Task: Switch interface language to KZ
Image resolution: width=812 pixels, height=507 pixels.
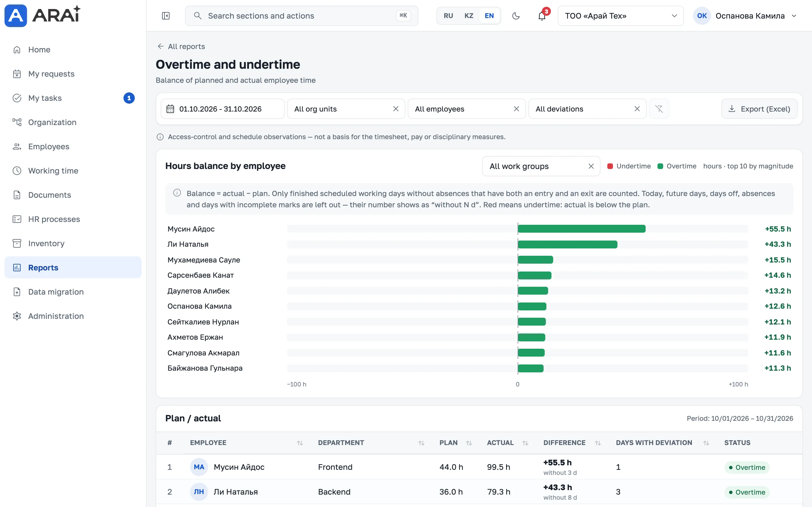Action: click(469, 16)
